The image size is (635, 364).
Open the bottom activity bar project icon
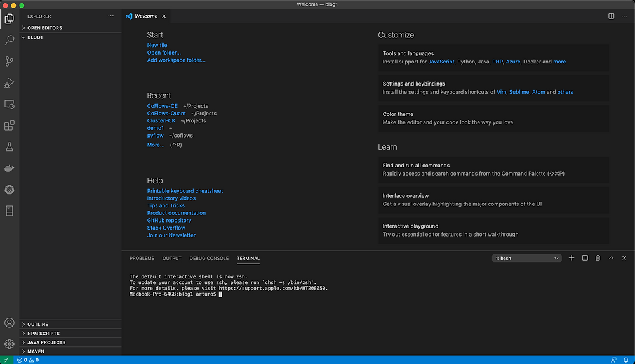(10, 211)
